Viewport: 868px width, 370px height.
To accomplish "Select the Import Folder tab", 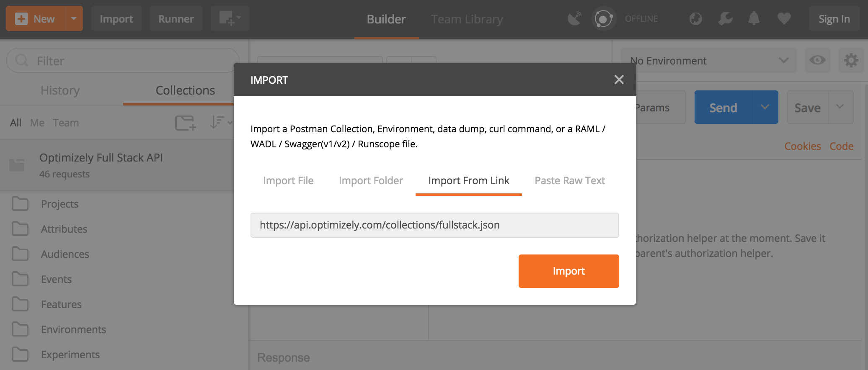I will coord(371,180).
